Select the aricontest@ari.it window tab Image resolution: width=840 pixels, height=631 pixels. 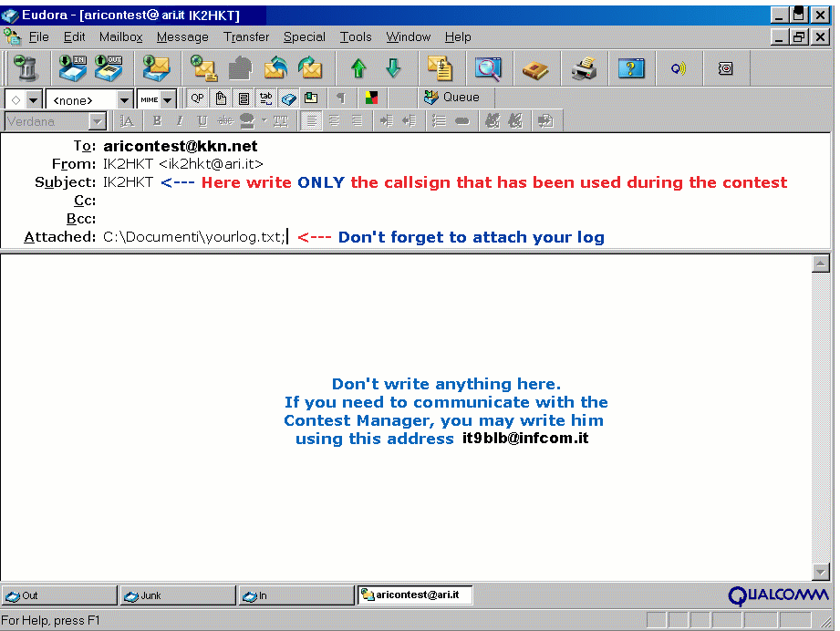coord(415,595)
